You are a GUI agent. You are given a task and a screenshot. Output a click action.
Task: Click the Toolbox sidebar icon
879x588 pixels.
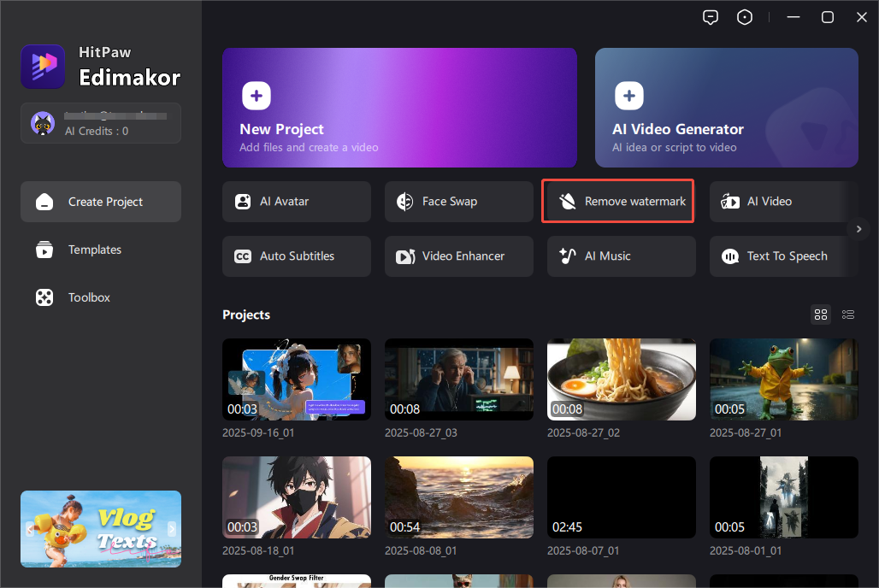(x=44, y=297)
